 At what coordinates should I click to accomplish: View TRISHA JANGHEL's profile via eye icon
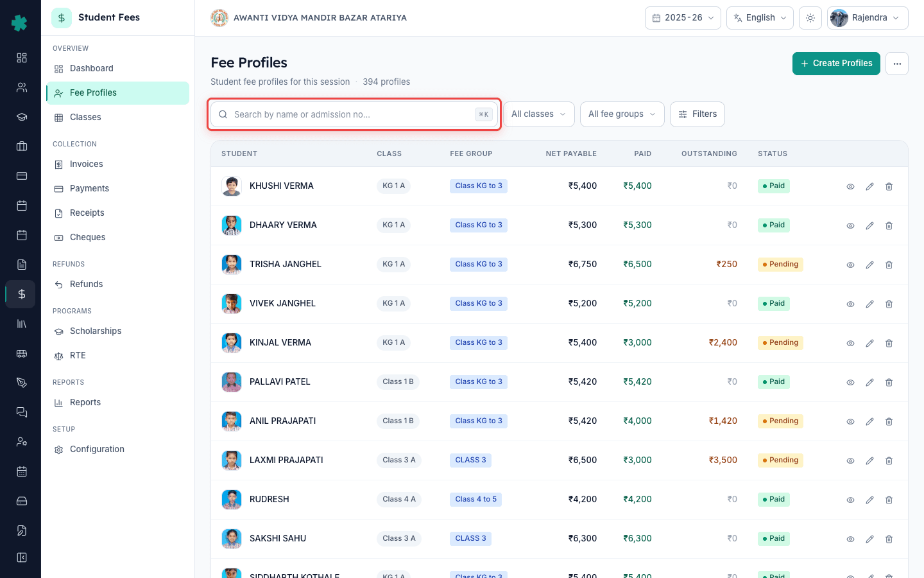tap(850, 265)
